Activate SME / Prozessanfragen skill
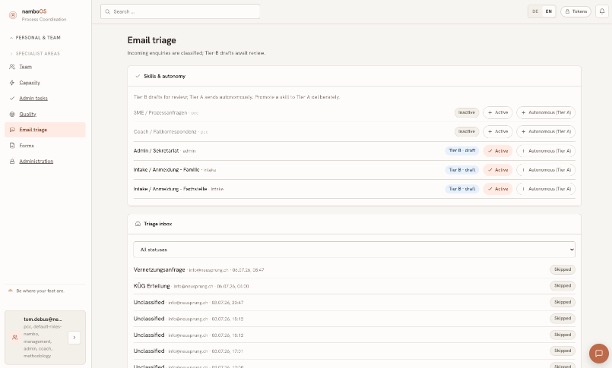Viewport: 612px width, 368px height. 498,112
